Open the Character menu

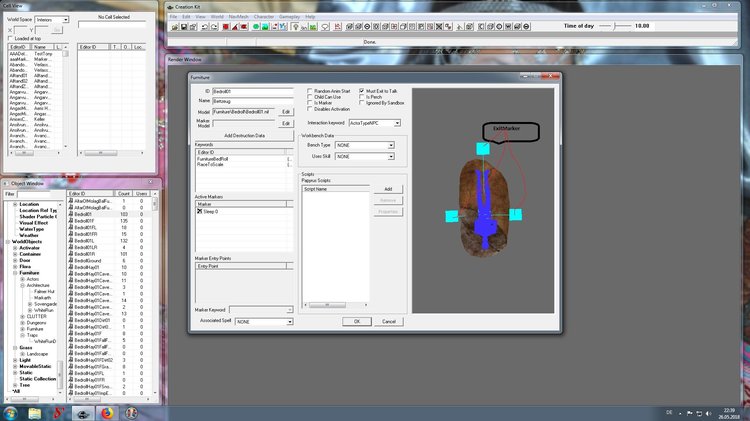(264, 17)
